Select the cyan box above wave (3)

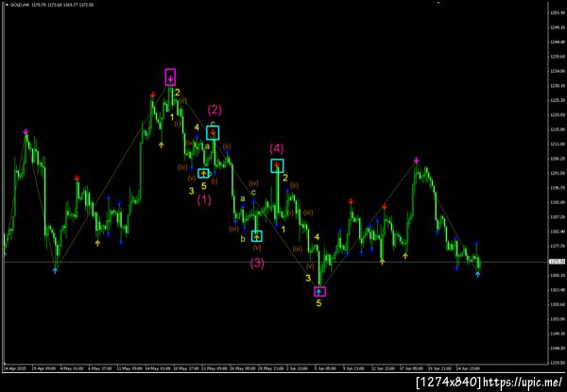point(257,236)
